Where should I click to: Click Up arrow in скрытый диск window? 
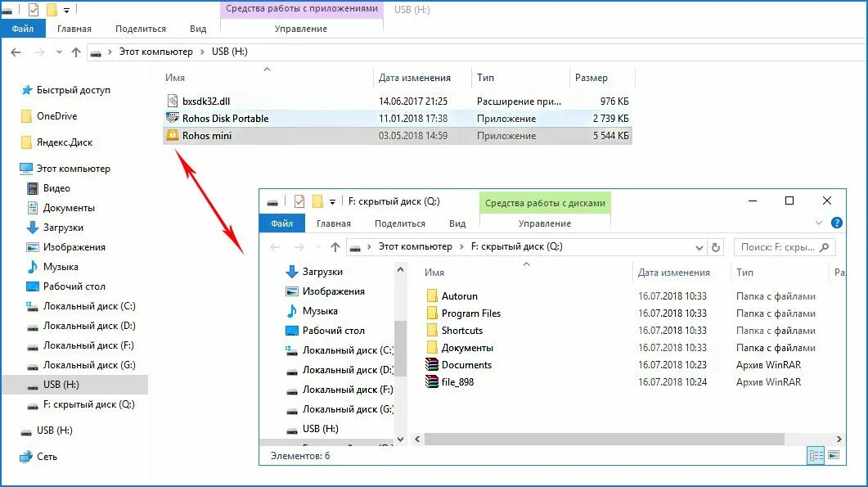pos(335,247)
